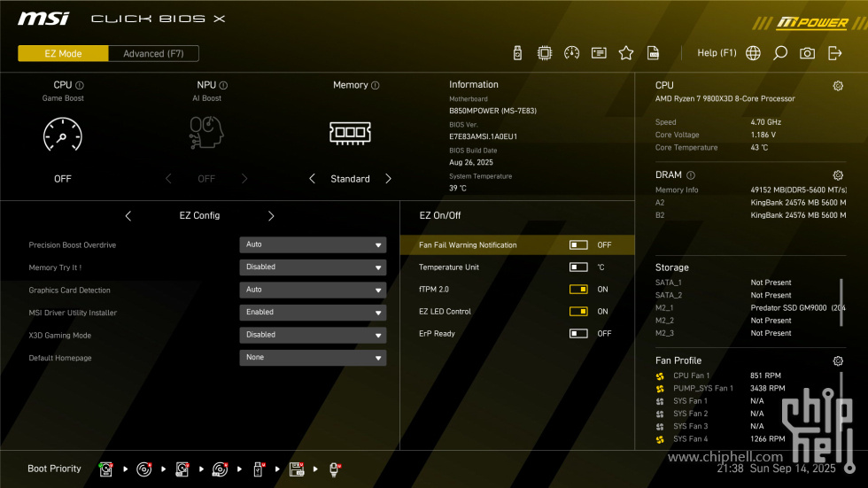868x488 pixels.
Task: Click the info icon next to Memory
Action: click(376, 85)
